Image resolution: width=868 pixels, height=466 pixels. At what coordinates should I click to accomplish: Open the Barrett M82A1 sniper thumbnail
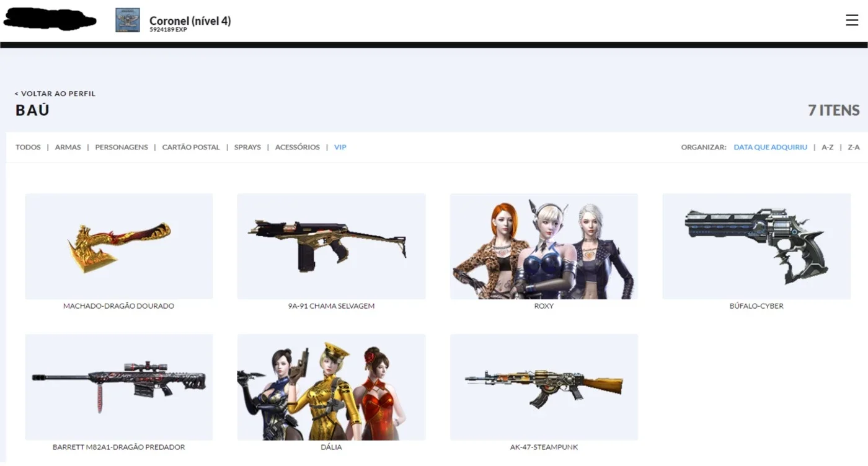coord(119,387)
